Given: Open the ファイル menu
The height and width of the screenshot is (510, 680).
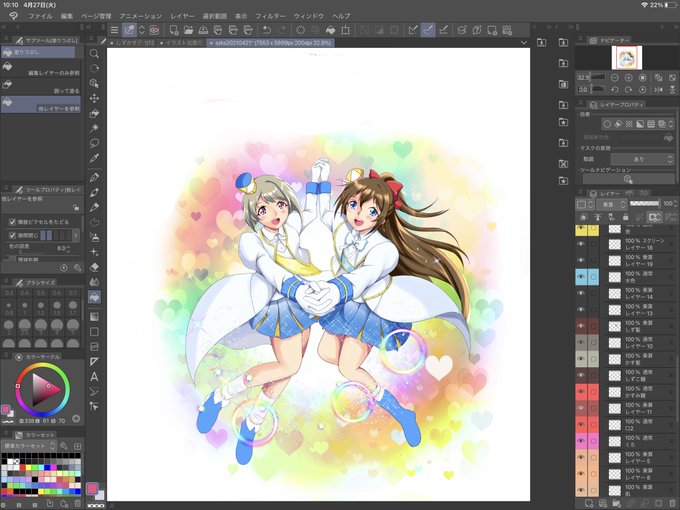Looking at the screenshot, I should pyautogui.click(x=40, y=16).
